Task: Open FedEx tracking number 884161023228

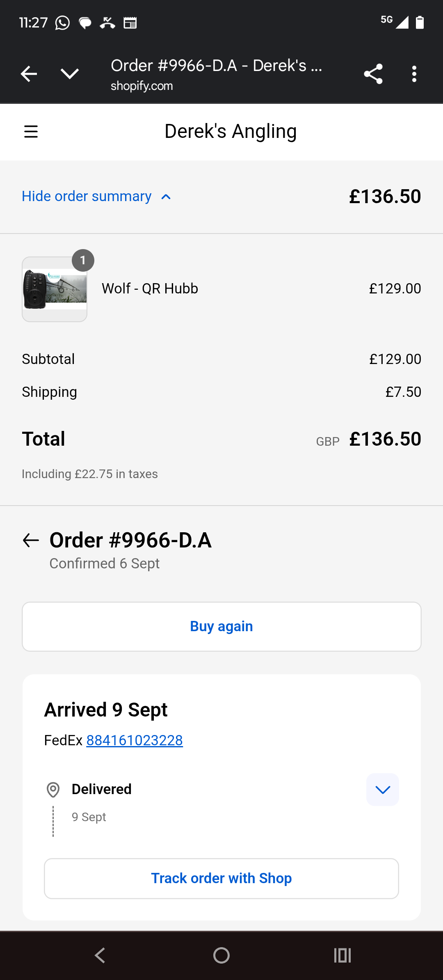Action: (x=135, y=740)
